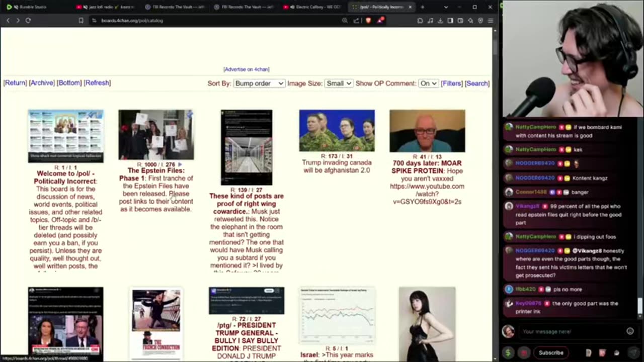Open the Archive link

pyautogui.click(x=42, y=83)
